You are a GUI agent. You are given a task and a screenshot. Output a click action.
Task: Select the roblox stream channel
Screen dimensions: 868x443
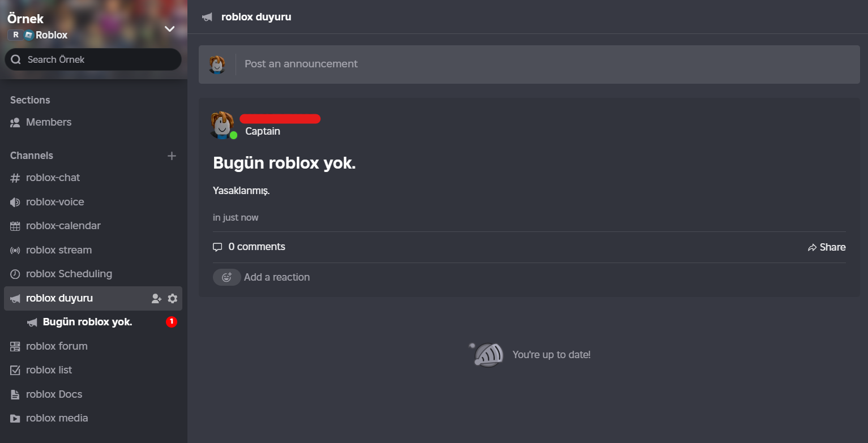58,250
